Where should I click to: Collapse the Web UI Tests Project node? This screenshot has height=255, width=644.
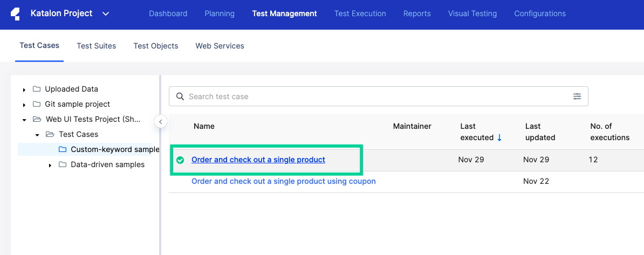(24, 120)
